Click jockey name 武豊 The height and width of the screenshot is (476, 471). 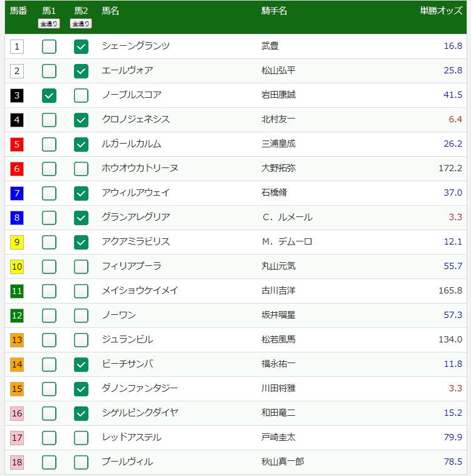click(270, 46)
